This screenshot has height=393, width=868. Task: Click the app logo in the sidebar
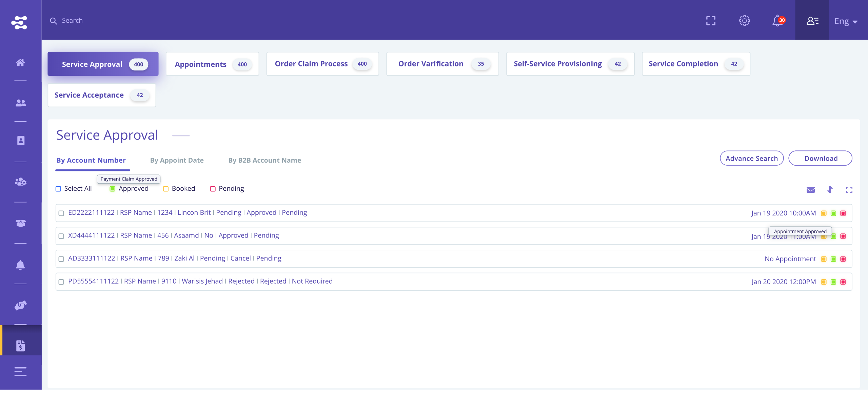click(x=19, y=22)
